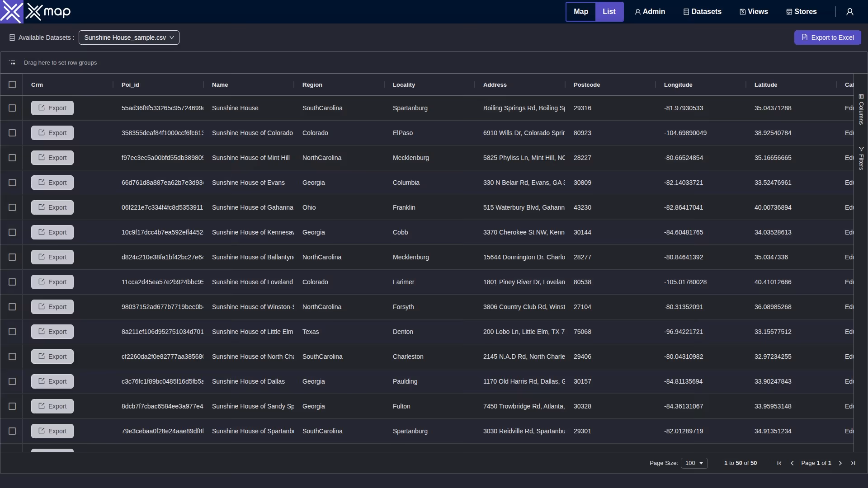Switch to List view
The width and height of the screenshot is (868, 488).
click(x=609, y=12)
